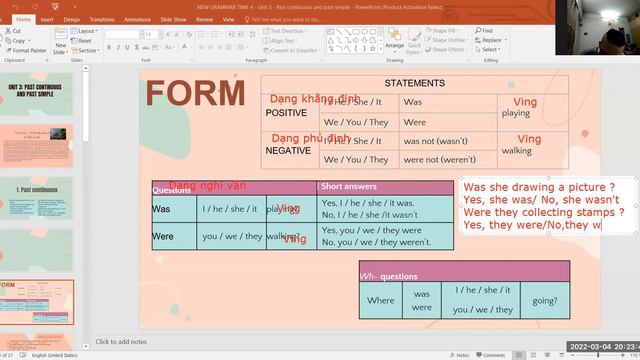Open the Shape Fill dropdown
This screenshot has width=640, height=360.
click(442, 31)
